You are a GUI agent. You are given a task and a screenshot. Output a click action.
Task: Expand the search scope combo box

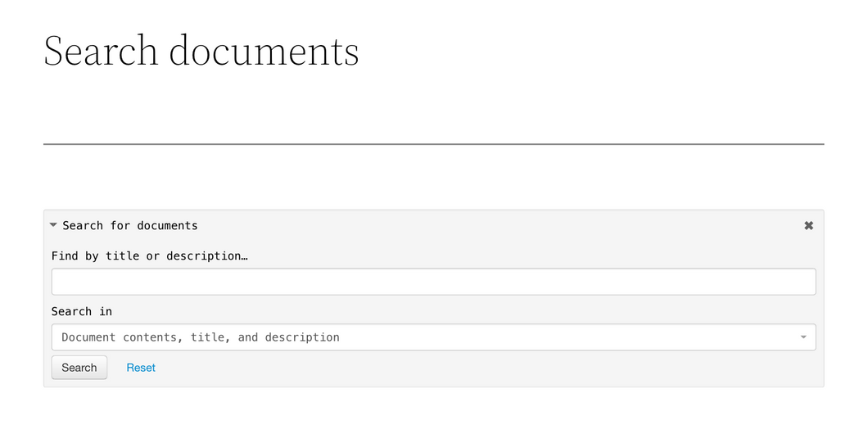coord(433,337)
